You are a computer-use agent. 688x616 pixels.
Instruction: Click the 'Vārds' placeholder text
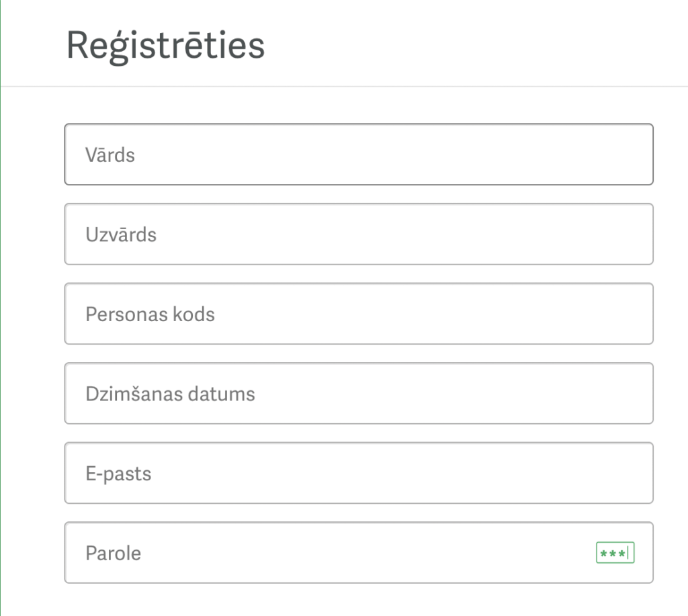coord(110,155)
